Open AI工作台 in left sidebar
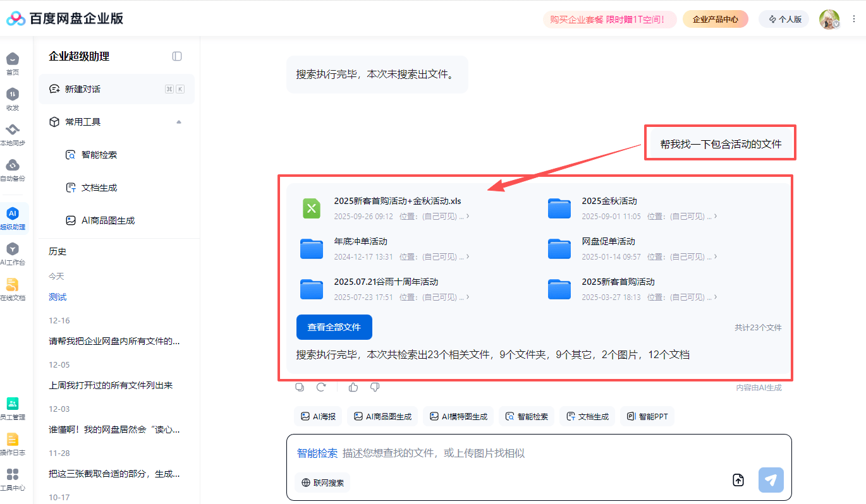This screenshot has height=504, width=866. point(13,250)
